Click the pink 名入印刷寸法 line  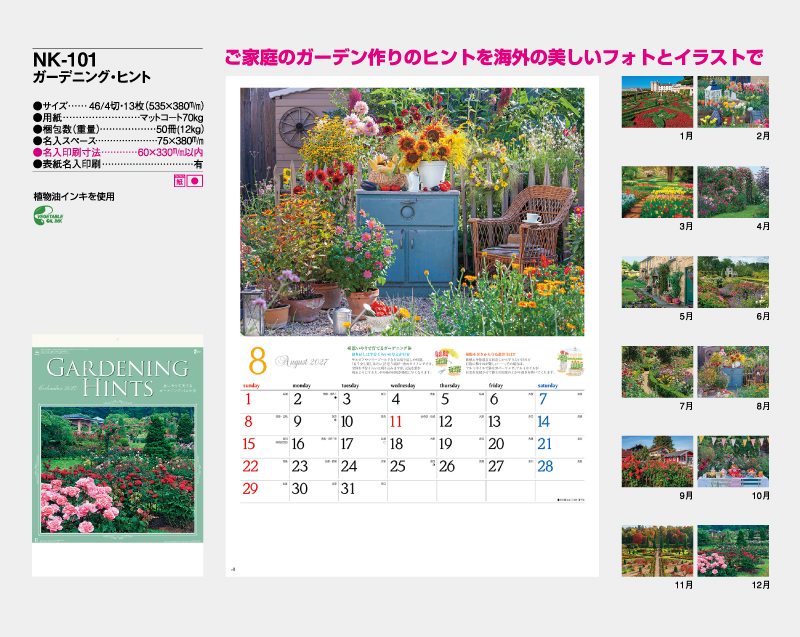[118, 152]
